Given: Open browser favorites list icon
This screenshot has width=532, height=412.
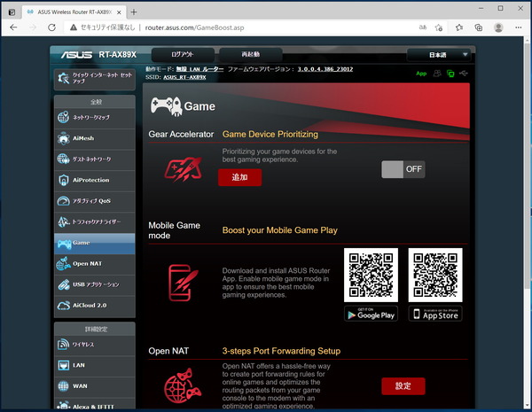Looking at the screenshot, I should pyautogui.click(x=459, y=27).
